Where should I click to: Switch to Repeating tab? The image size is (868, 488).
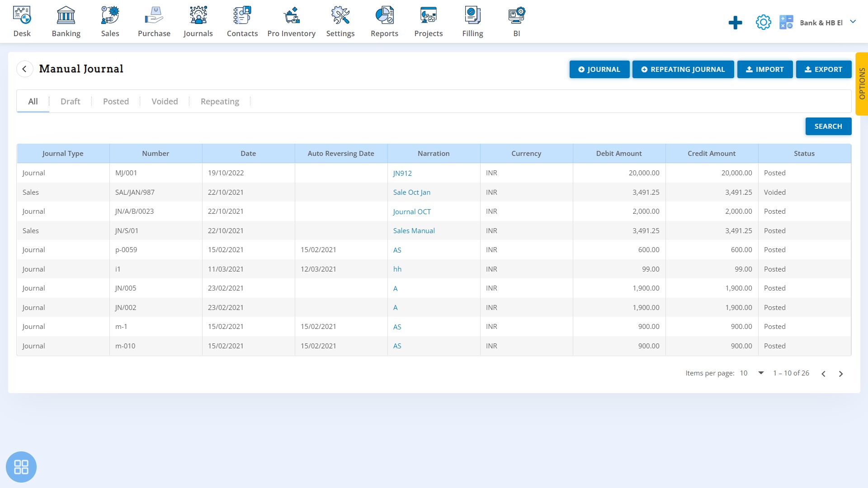point(219,101)
